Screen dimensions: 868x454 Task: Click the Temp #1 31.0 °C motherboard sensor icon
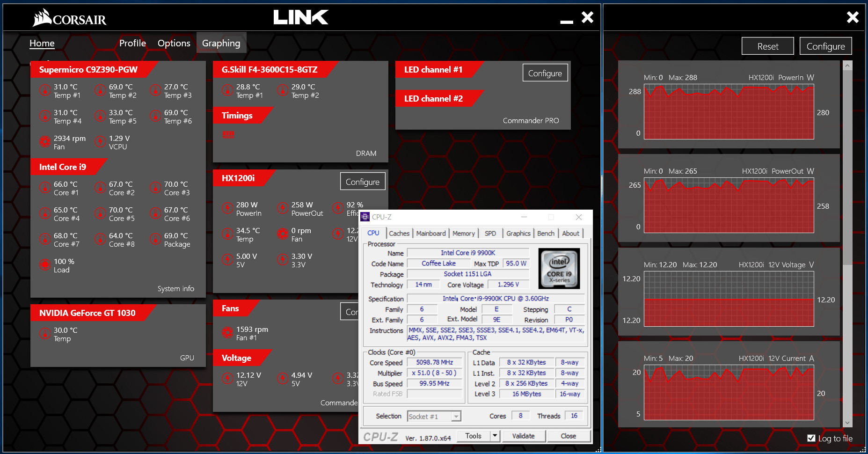pyautogui.click(x=45, y=90)
